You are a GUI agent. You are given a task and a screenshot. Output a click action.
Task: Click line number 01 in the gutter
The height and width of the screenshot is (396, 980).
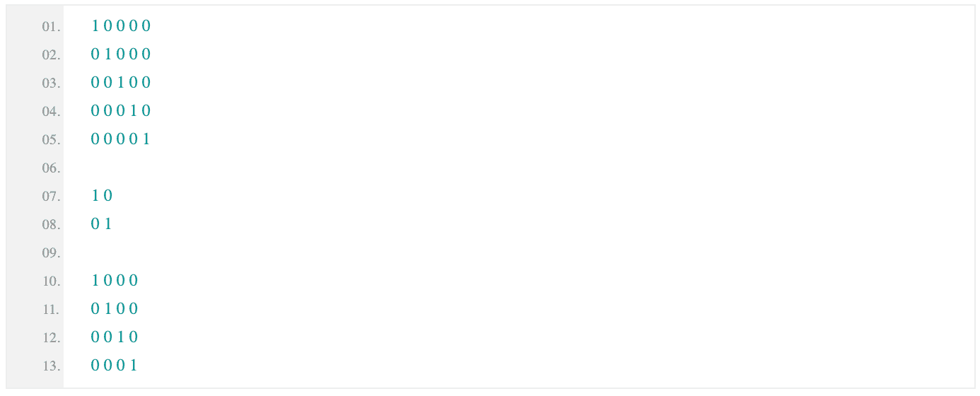[x=51, y=27]
